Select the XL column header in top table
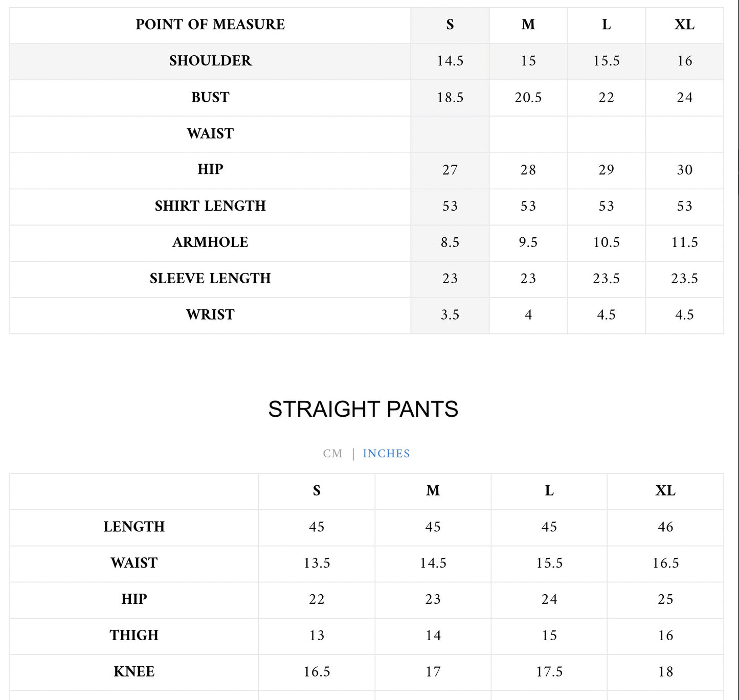The image size is (739, 700). (684, 25)
